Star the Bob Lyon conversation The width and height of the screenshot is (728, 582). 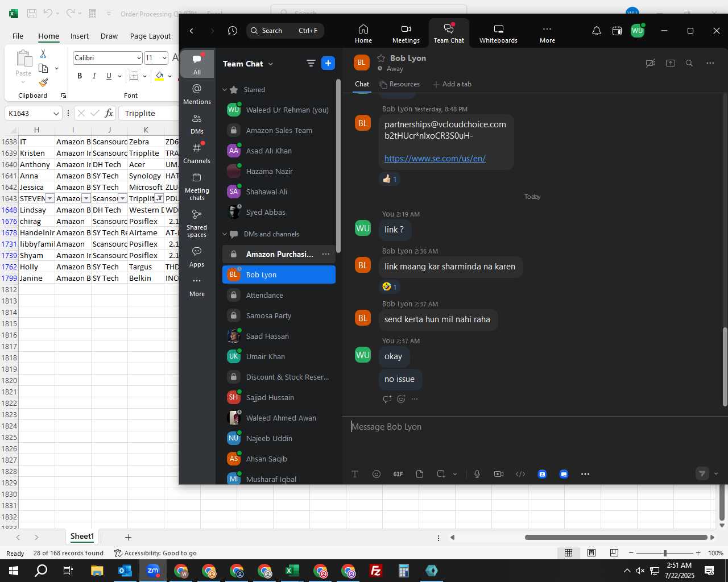(381, 58)
